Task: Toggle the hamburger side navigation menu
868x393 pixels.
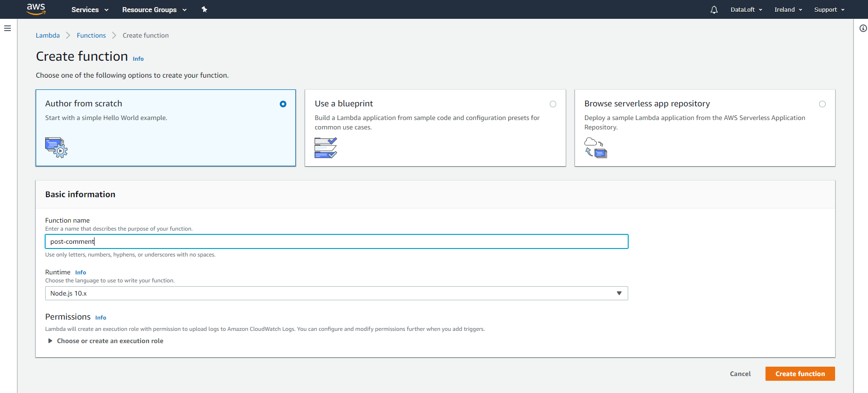Action: pyautogui.click(x=8, y=28)
